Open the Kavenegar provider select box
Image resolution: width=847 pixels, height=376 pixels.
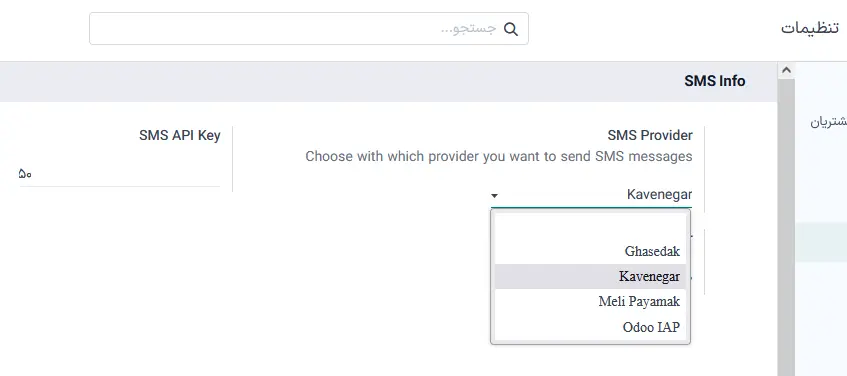click(x=591, y=194)
